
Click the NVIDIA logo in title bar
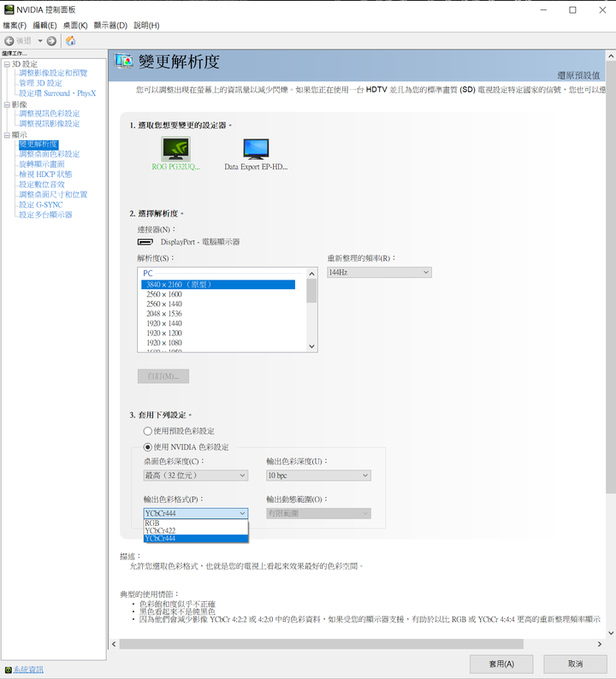9,9
